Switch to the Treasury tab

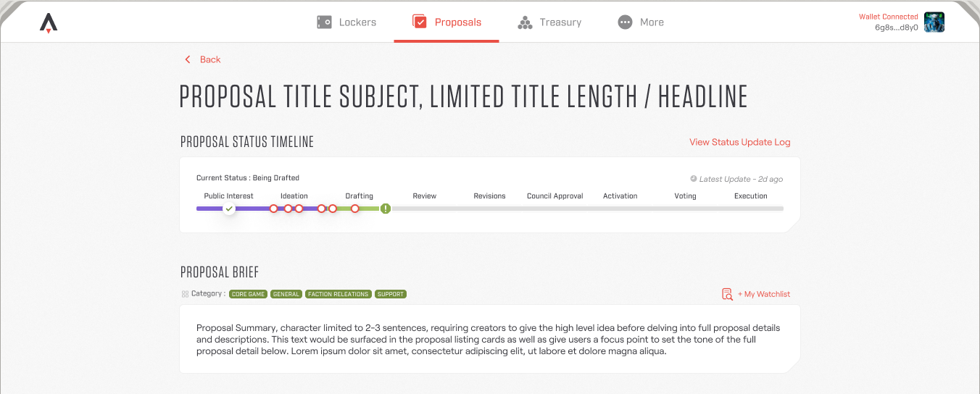pyautogui.click(x=560, y=22)
